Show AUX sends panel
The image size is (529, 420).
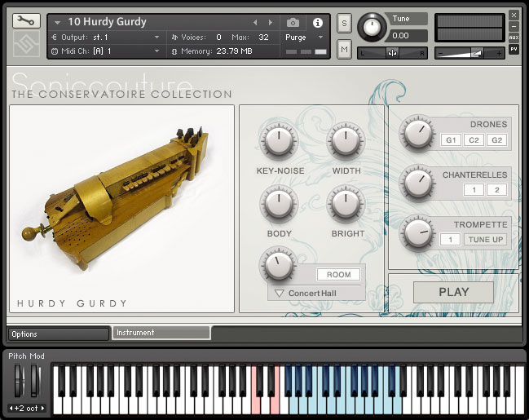click(x=514, y=38)
